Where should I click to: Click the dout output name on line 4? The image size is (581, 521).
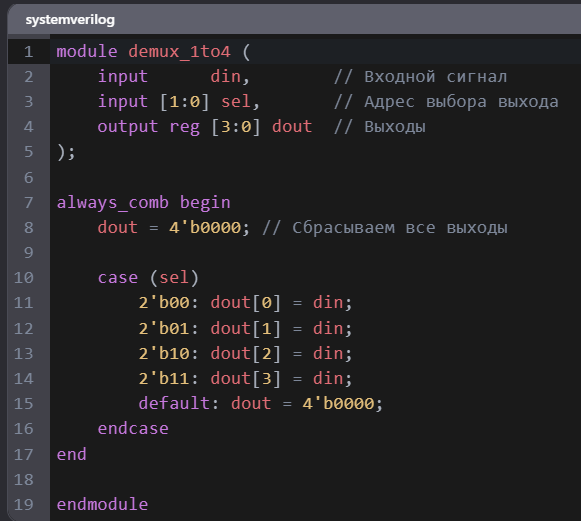292,127
